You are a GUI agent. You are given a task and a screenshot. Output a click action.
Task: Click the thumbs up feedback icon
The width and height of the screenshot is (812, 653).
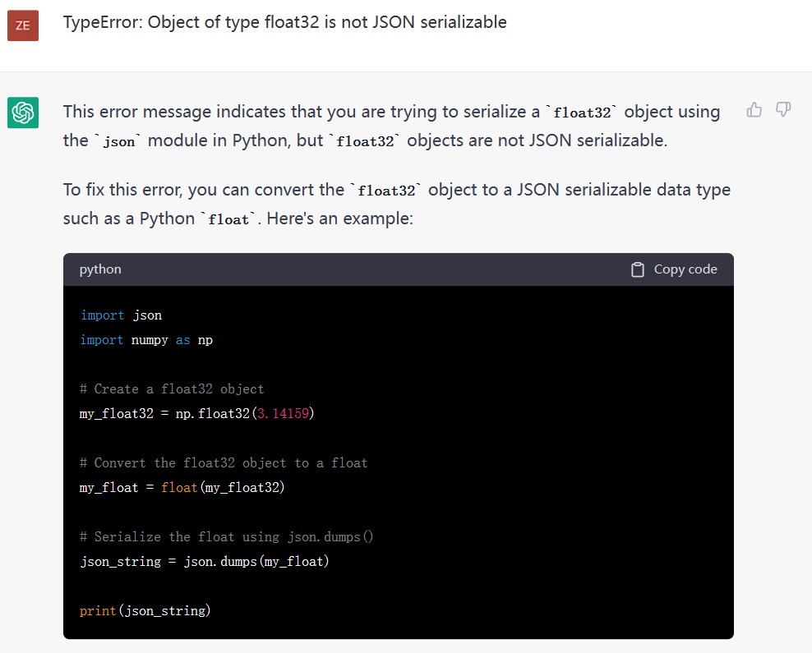754,110
